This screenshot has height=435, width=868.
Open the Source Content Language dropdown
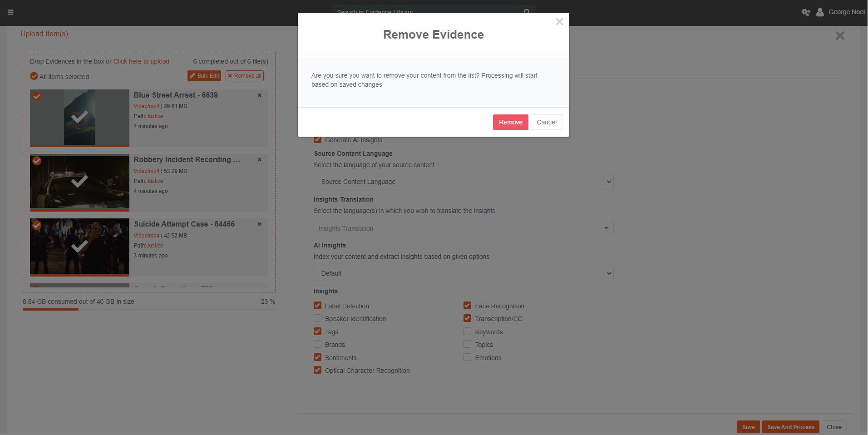point(463,182)
